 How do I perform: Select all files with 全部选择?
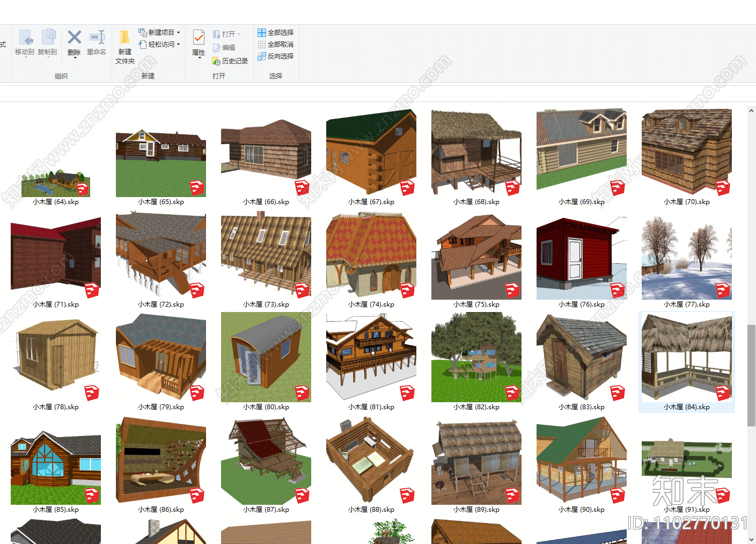point(275,33)
